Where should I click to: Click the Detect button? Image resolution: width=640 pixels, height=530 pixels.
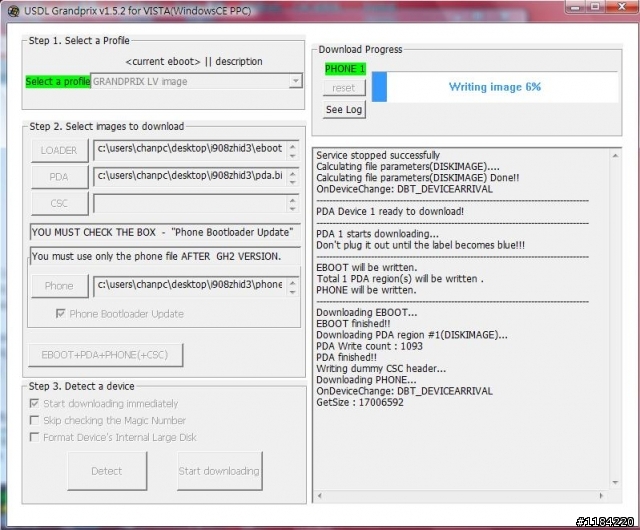pos(107,471)
